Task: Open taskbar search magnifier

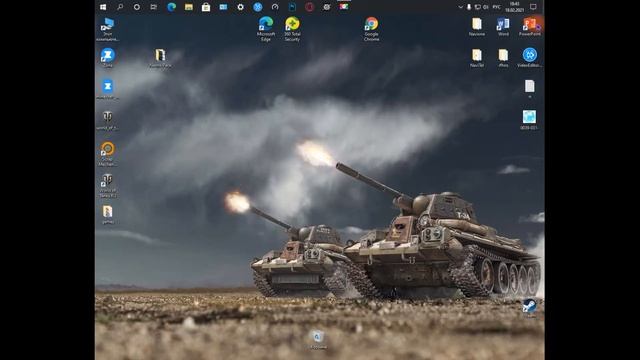Action: (x=120, y=7)
